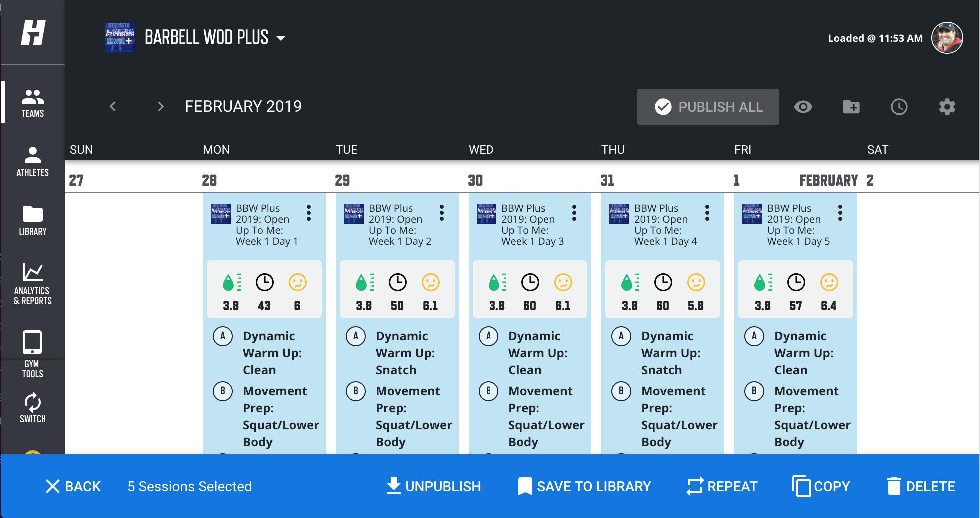Unpublish the selected sessions
The width and height of the screenshot is (980, 518).
tap(433, 486)
